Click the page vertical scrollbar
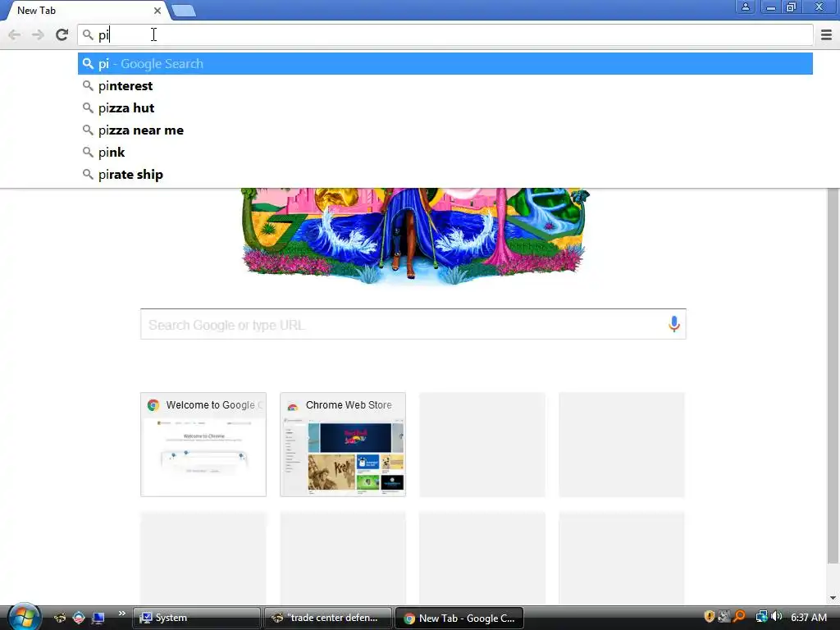Viewport: 840px width, 630px height. pos(833,375)
